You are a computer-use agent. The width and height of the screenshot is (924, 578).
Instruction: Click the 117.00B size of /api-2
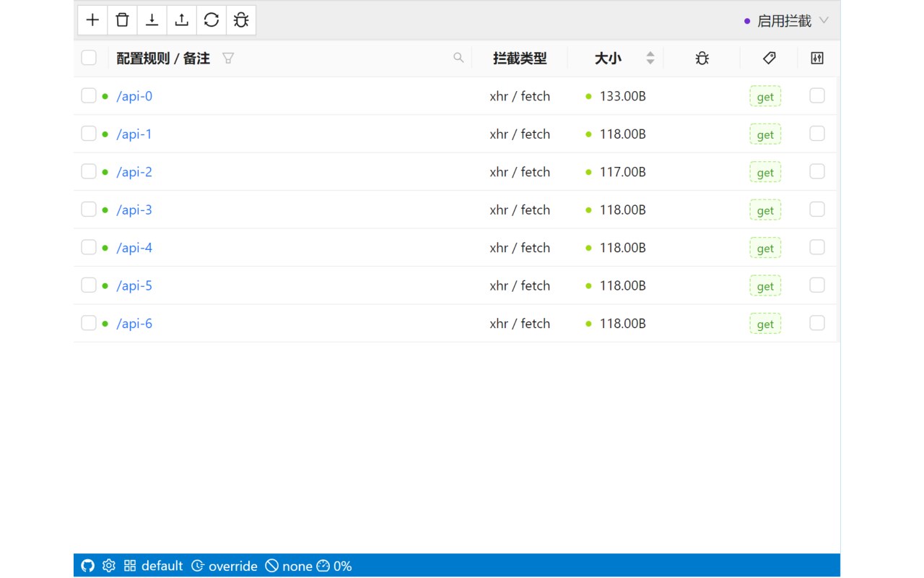coord(623,172)
